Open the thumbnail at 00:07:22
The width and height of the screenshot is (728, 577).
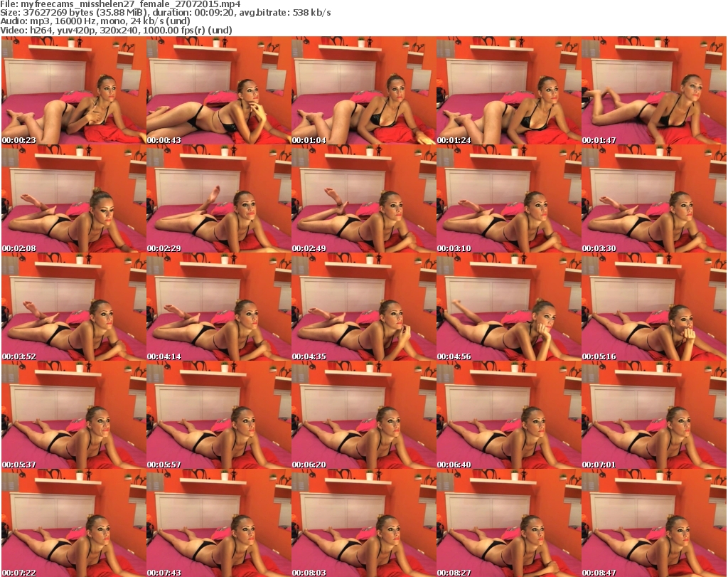click(73, 523)
